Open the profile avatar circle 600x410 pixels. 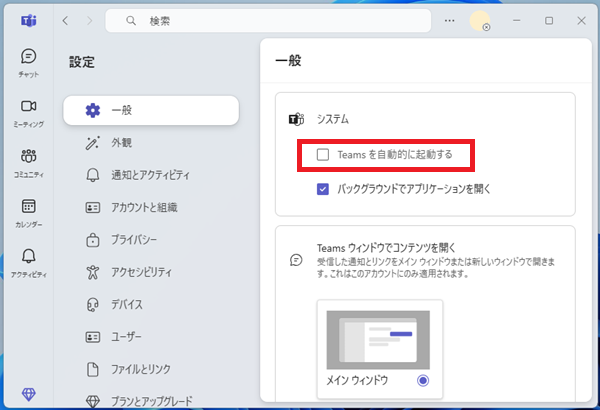tap(479, 21)
